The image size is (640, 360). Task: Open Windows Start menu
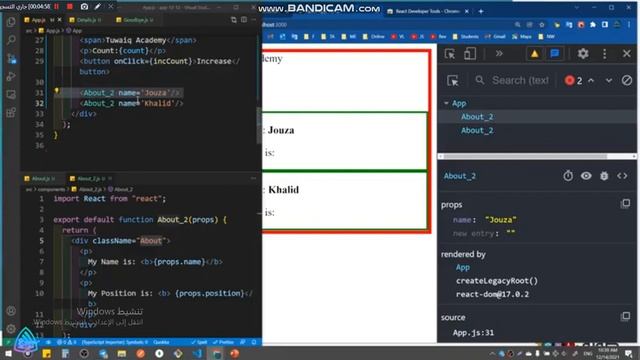coord(8,353)
